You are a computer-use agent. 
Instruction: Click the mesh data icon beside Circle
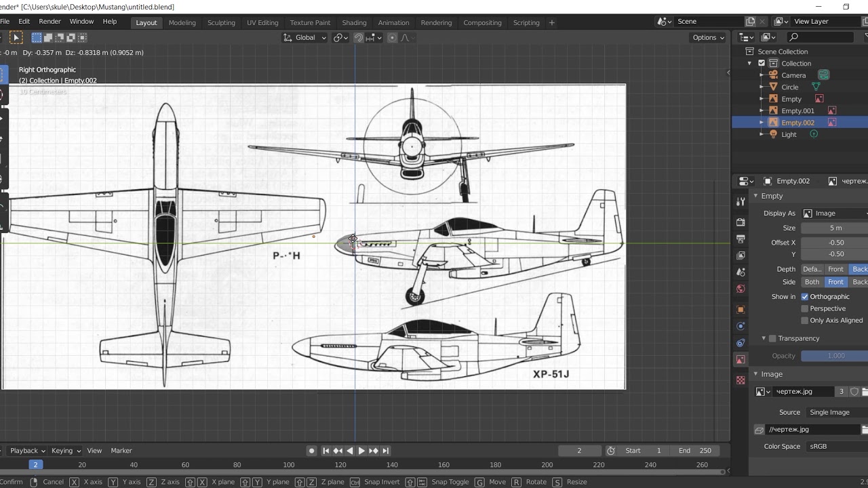pos(816,87)
